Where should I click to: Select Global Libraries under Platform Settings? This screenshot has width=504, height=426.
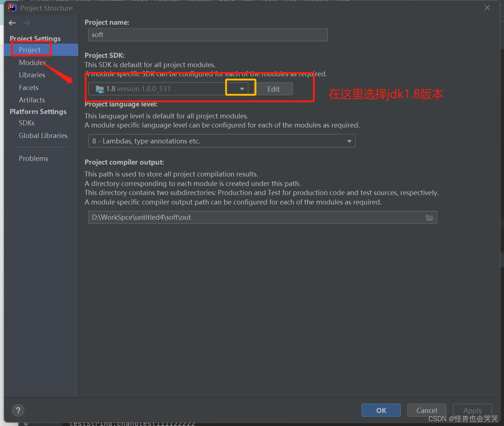pos(43,135)
